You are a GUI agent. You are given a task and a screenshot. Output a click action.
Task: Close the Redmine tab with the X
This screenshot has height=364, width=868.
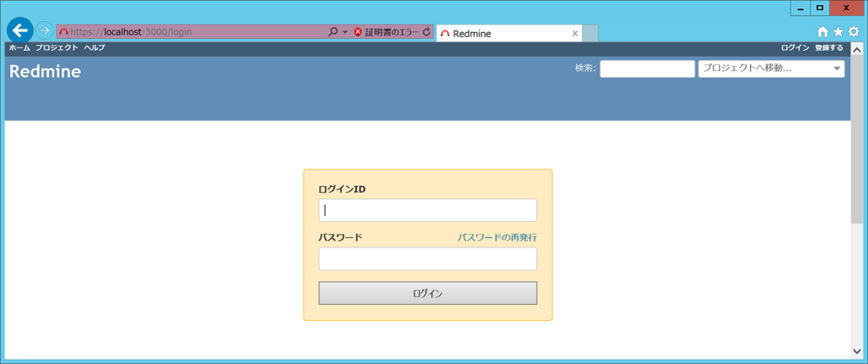[x=575, y=33]
